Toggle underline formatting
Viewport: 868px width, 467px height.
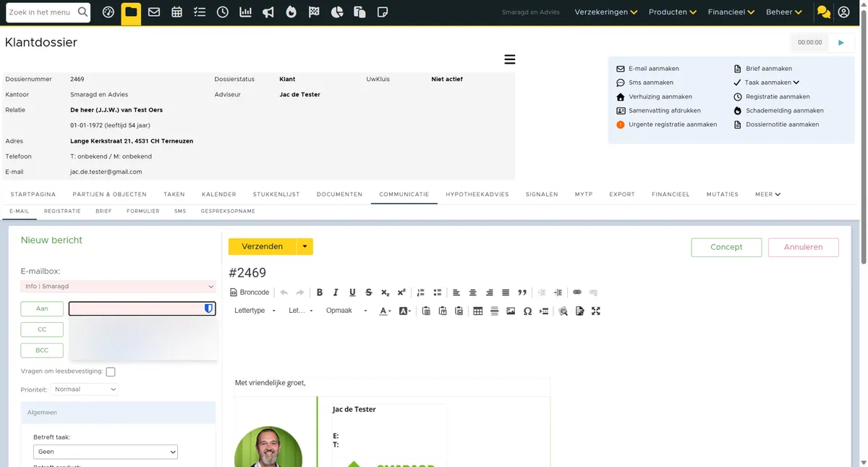pyautogui.click(x=352, y=293)
